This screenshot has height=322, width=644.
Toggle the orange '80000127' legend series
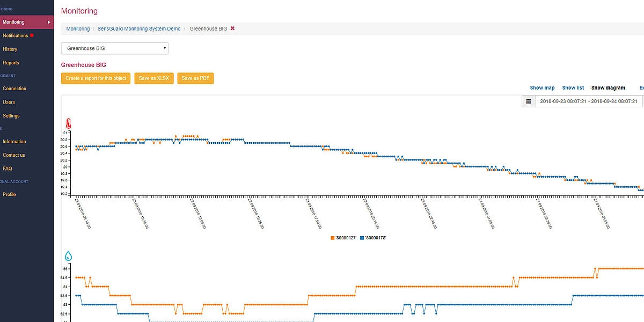tap(345, 237)
